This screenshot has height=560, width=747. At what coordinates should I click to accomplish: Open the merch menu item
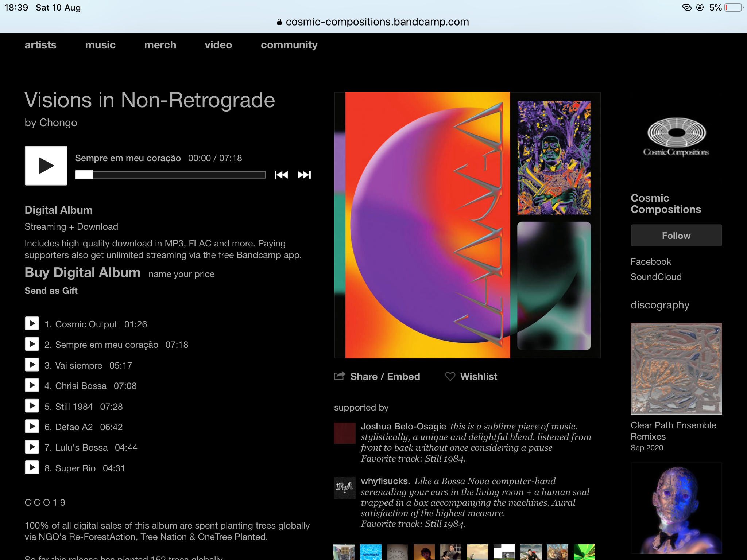160,45
